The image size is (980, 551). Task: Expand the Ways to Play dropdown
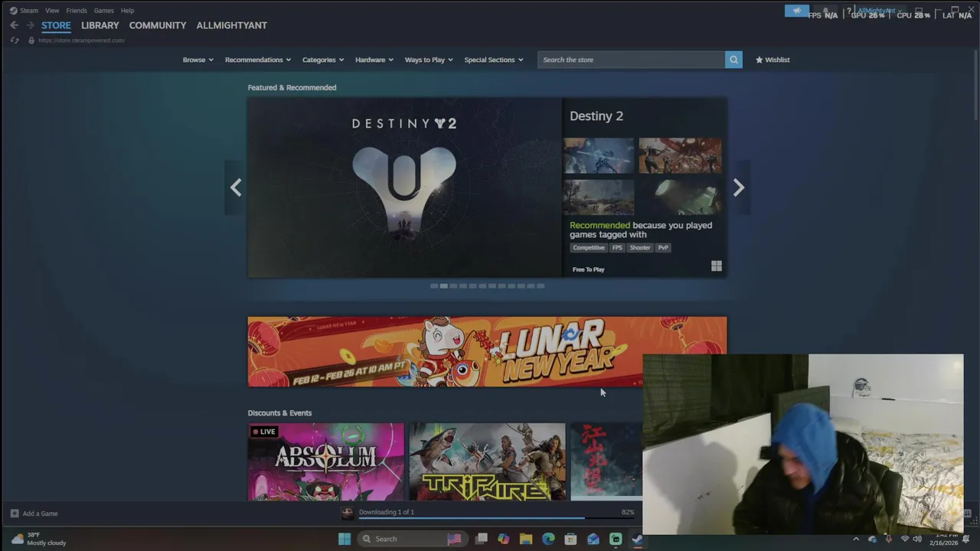pyautogui.click(x=429, y=60)
